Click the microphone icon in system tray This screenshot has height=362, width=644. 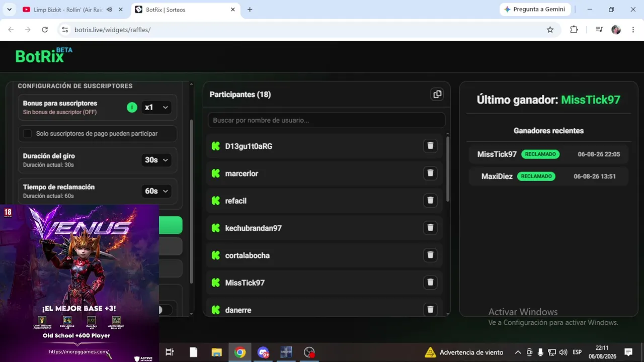pyautogui.click(x=540, y=352)
